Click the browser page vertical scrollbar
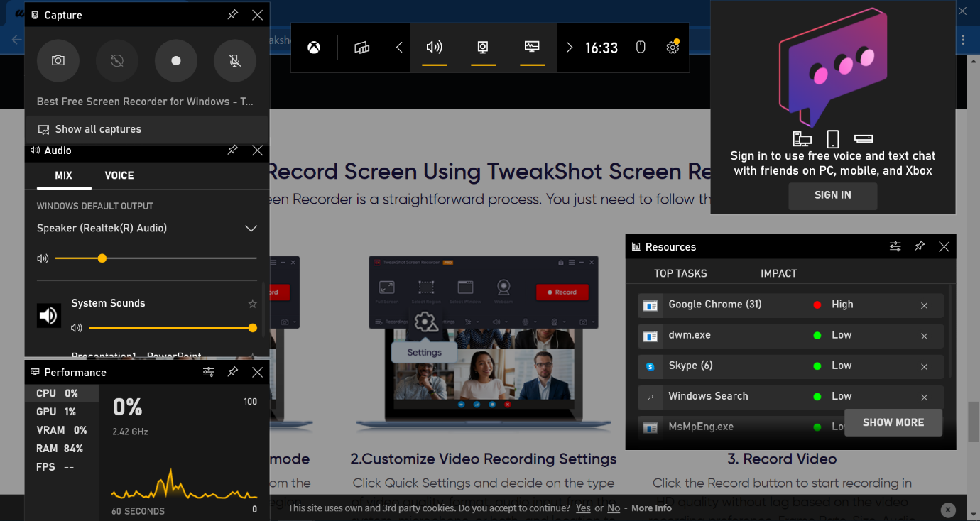The width and height of the screenshot is (980, 521). tap(973, 422)
